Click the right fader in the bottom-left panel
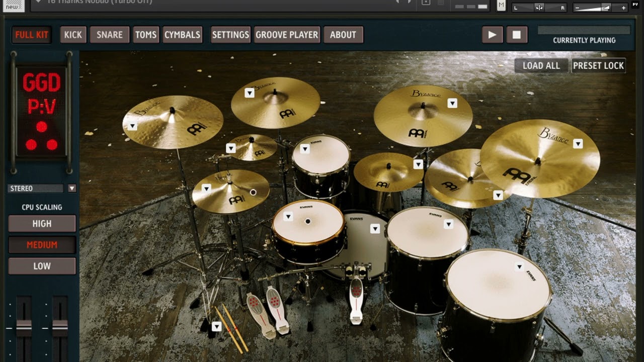Viewport: 644px width, 362px height. 60,328
